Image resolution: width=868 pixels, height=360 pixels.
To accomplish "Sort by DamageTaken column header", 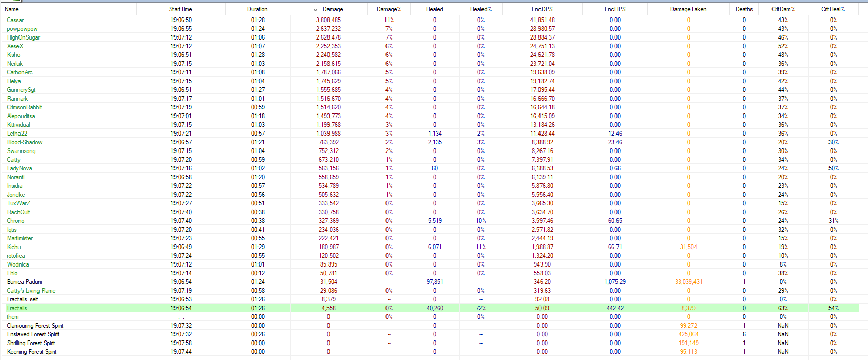I will (688, 9).
